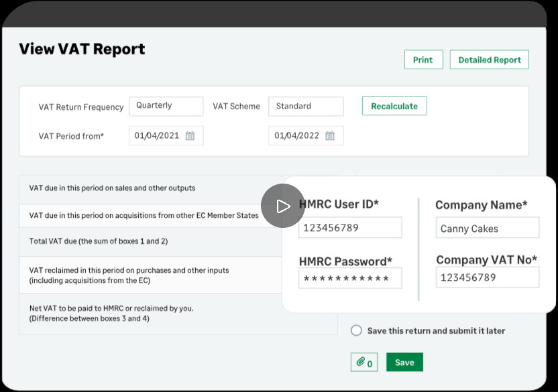Click the paperclip attachment icon button
The image size is (558, 392).
tap(364, 363)
